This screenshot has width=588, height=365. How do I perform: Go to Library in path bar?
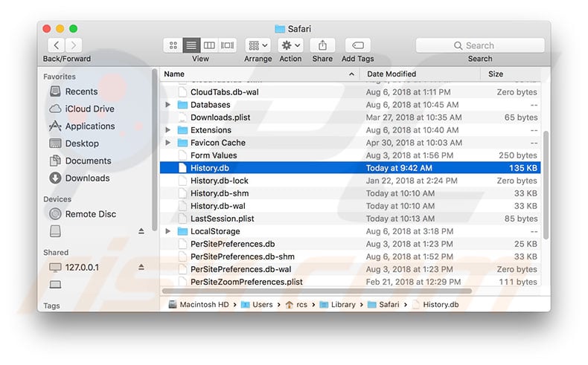pyautogui.click(x=337, y=304)
